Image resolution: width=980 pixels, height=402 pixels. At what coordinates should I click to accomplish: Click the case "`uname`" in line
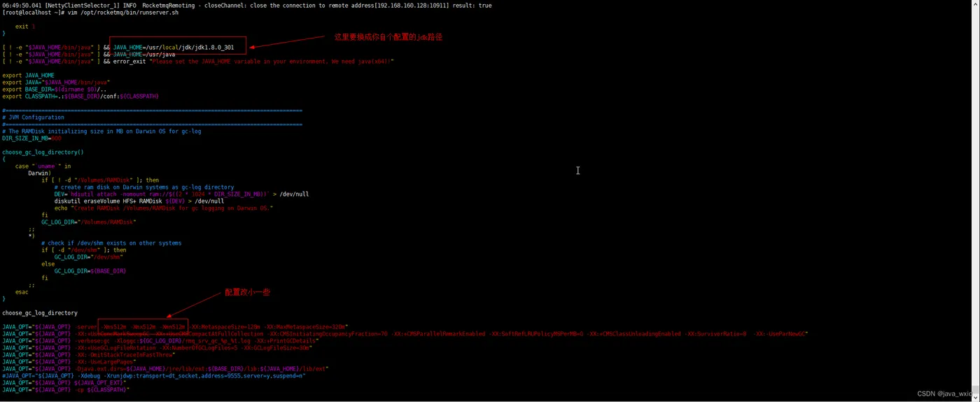click(43, 166)
